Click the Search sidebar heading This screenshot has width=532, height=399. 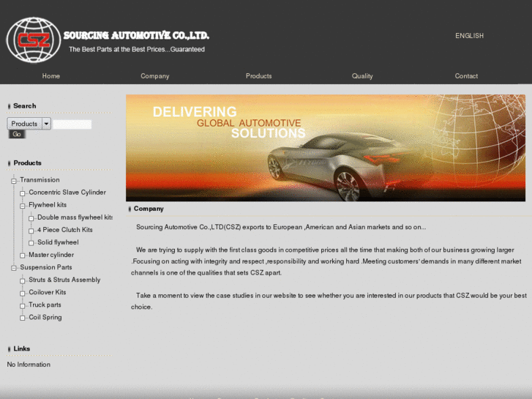24,106
